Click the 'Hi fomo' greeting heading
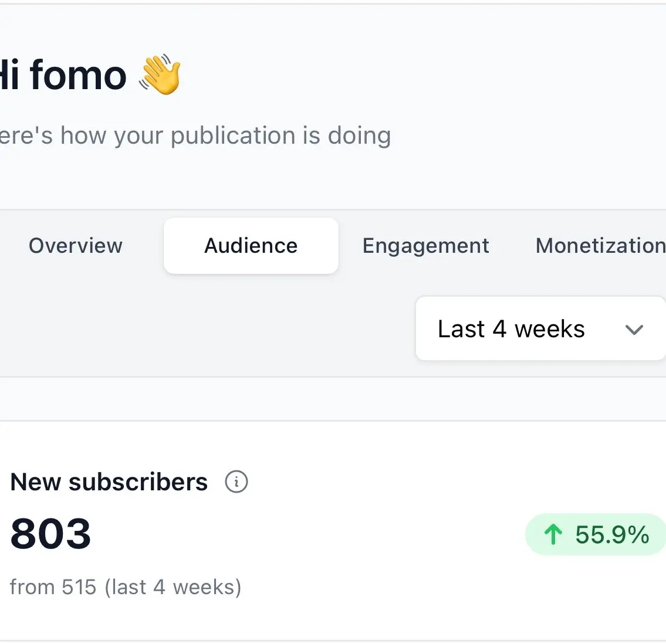The height and width of the screenshot is (644, 666). tap(63, 75)
